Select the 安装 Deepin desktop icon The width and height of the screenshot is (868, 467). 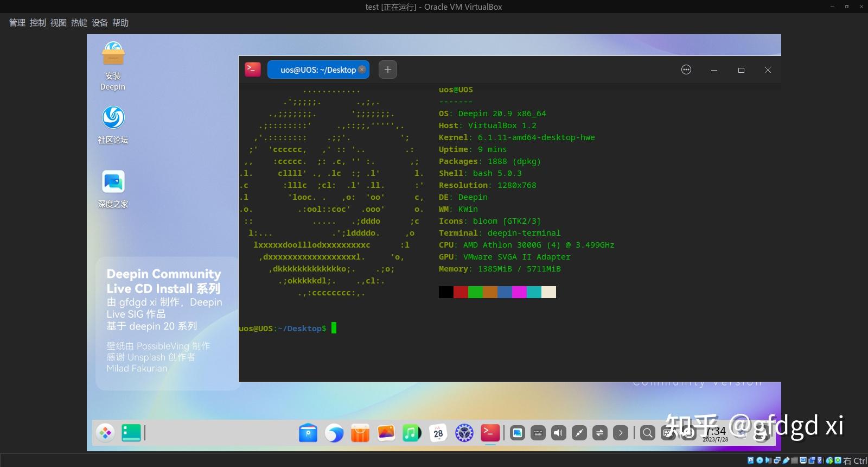tap(113, 66)
